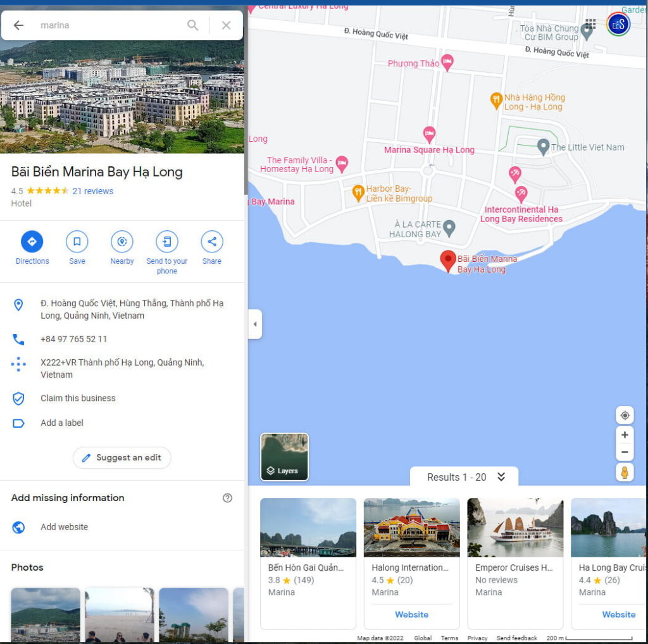648x644 pixels.
Task: Select Tòa Nhà Chung Cư BIM Group pin
Action: click(x=587, y=32)
